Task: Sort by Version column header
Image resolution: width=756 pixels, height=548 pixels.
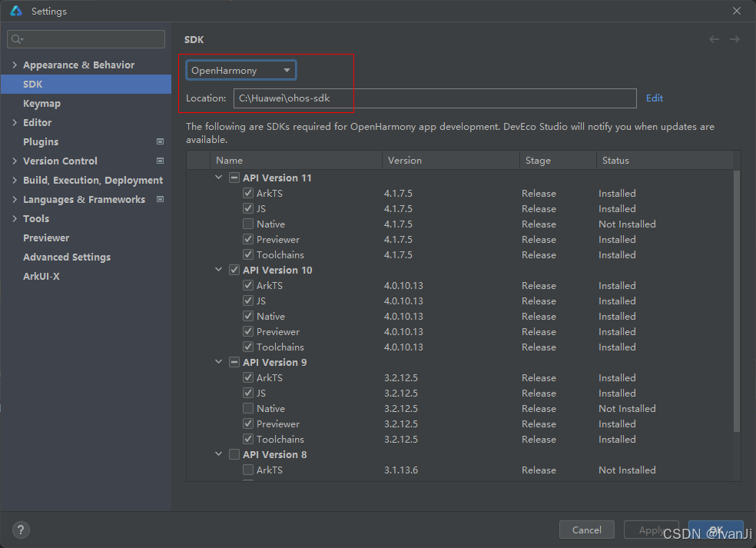Action: pos(451,161)
